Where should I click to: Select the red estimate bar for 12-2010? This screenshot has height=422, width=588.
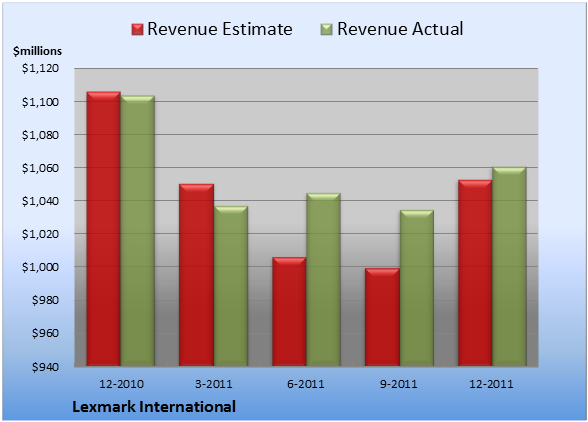coord(104,229)
